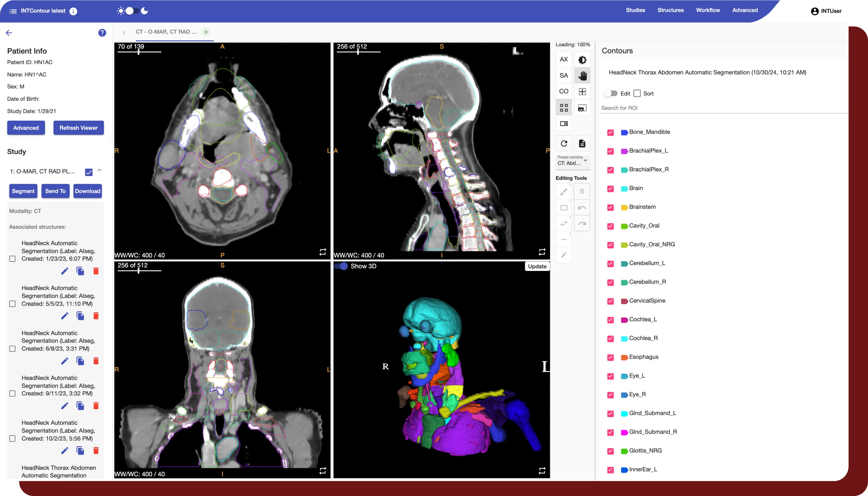Open the report document icon
The image size is (868, 496).
[582, 143]
